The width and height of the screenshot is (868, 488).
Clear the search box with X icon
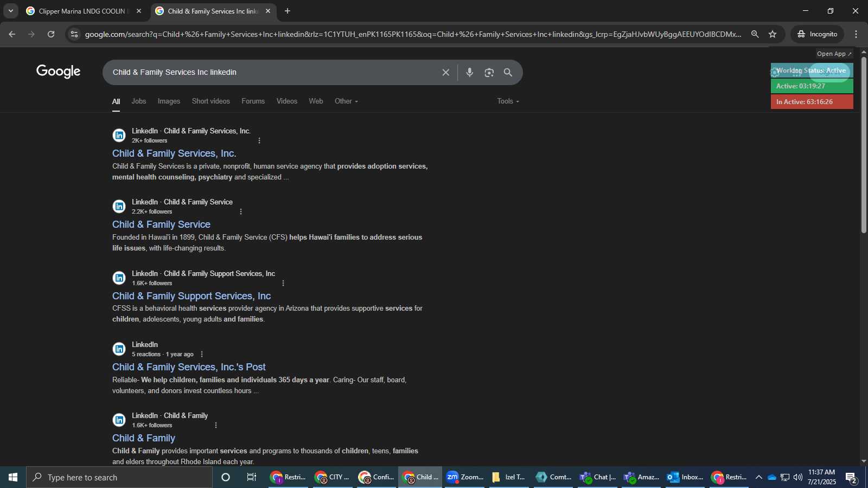tap(446, 72)
